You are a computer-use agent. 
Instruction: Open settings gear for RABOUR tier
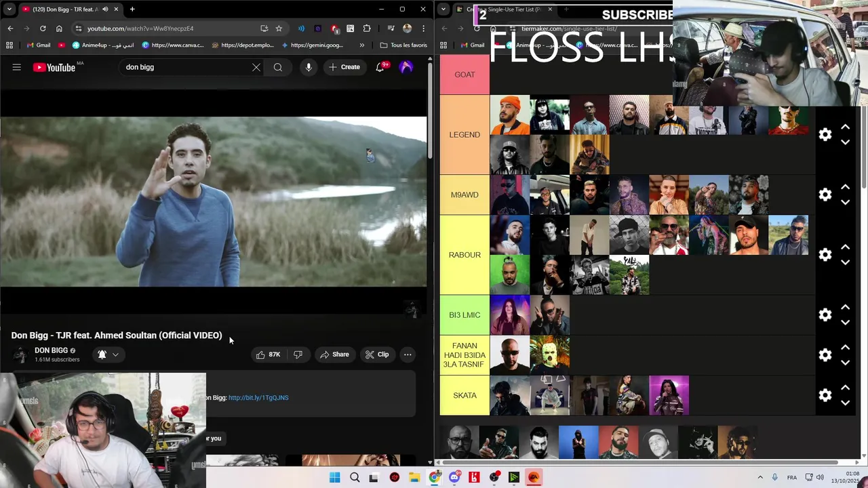(825, 255)
